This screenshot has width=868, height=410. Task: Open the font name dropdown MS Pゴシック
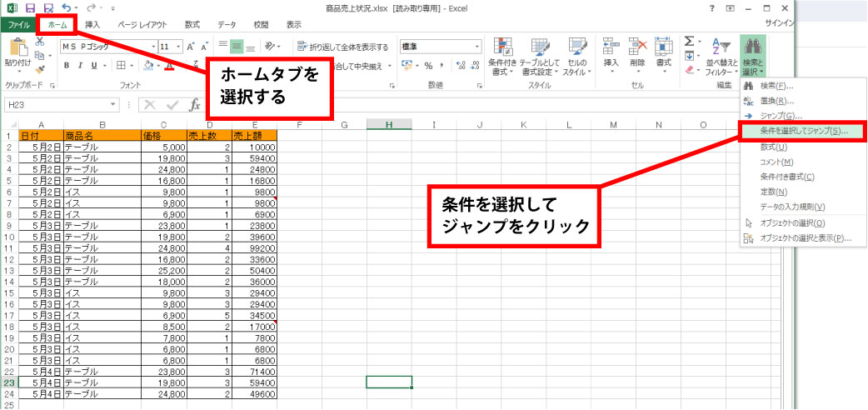154,47
